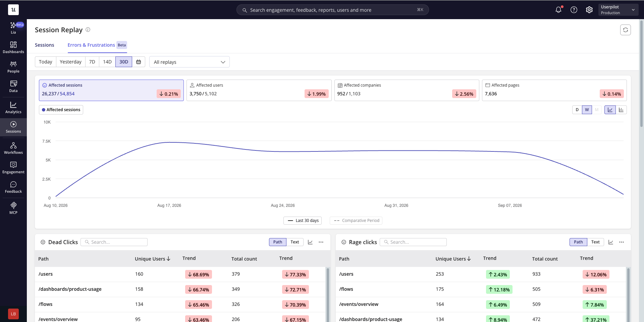Toggle Comparative Period legend line
Image resolution: width=644 pixels, height=322 pixels.
coord(356,221)
